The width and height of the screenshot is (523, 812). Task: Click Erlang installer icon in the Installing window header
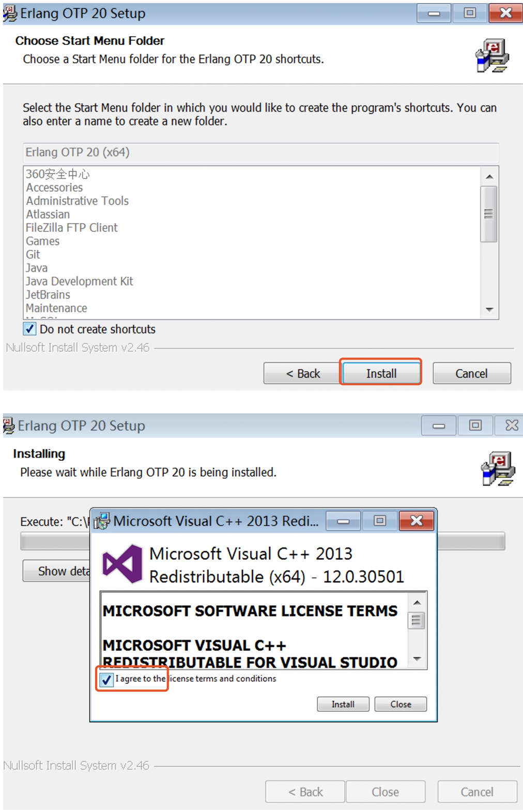point(498,469)
